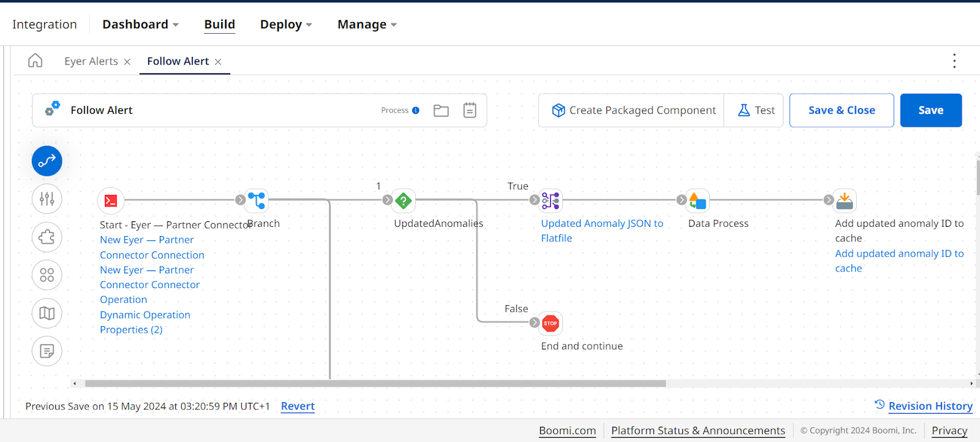Select the Add to cache shape icon

845,200
